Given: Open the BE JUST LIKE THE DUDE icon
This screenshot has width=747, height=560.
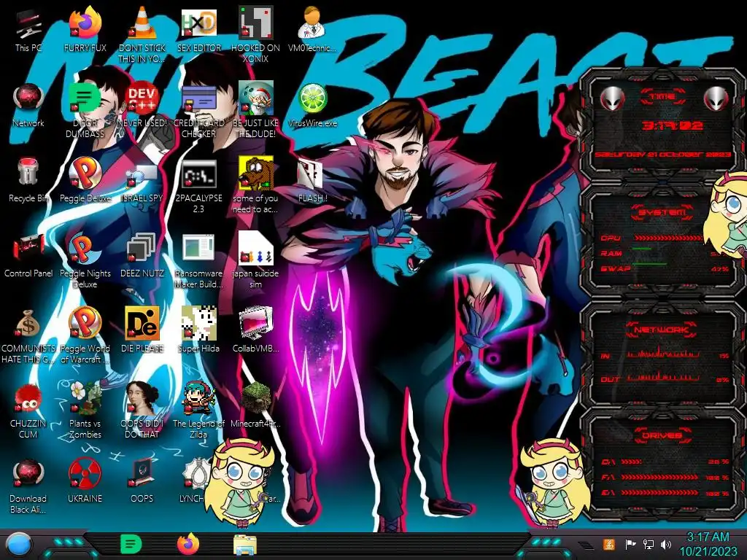Looking at the screenshot, I should click(255, 98).
